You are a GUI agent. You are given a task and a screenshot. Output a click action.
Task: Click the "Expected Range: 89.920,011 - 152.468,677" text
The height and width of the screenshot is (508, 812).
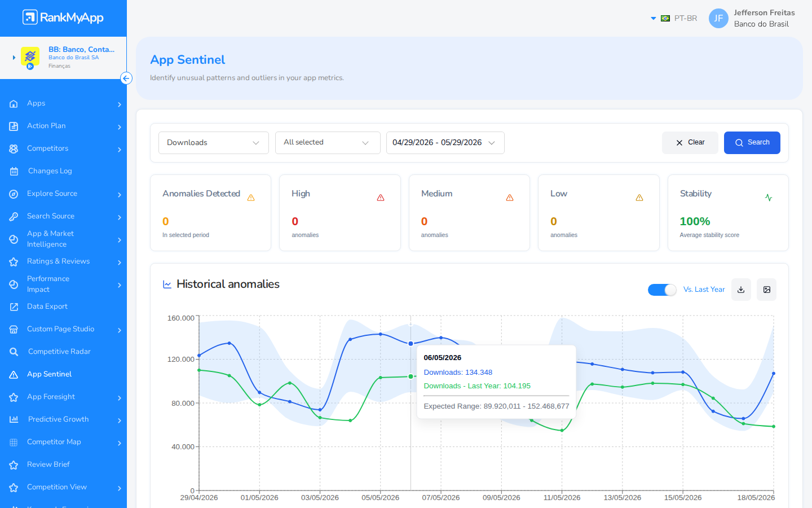point(496,406)
